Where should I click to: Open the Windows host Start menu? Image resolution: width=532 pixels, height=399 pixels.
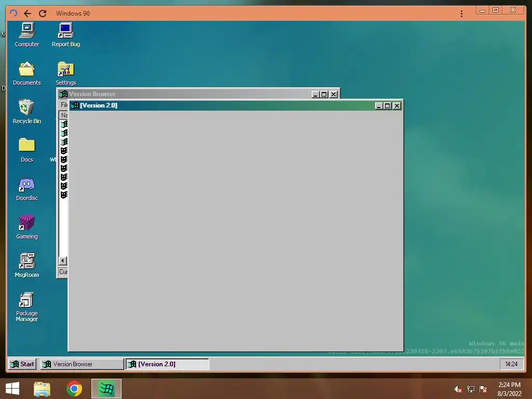pos(12,389)
